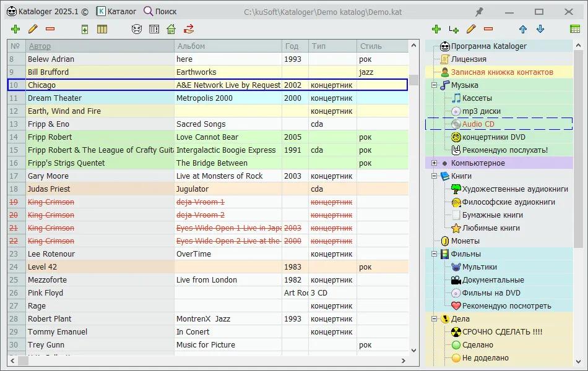The height and width of the screenshot is (371, 588).
Task: Click the columns layout icon in the left toolbar
Action: pos(102,29)
